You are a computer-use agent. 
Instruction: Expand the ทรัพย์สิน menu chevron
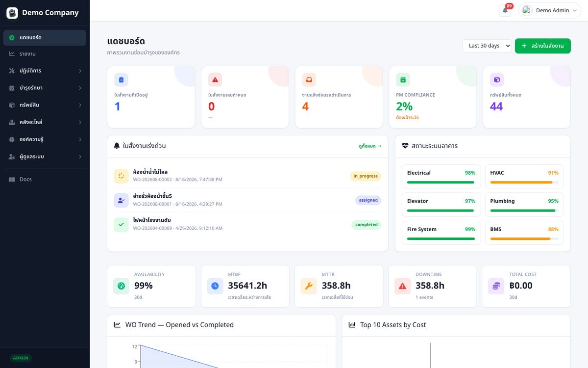80,105
